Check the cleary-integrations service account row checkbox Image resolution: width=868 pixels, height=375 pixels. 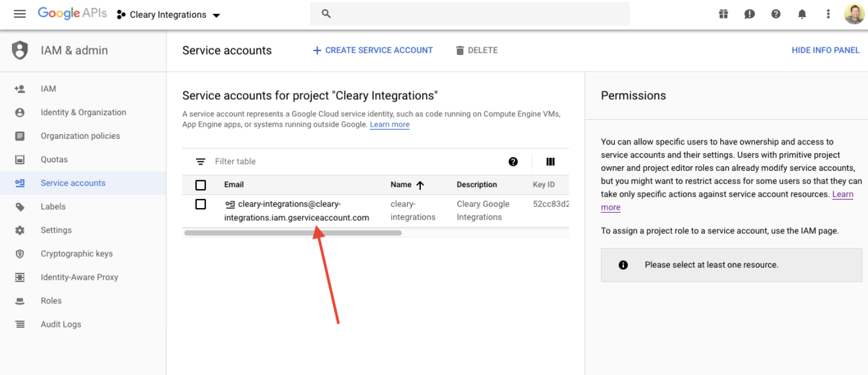200,204
